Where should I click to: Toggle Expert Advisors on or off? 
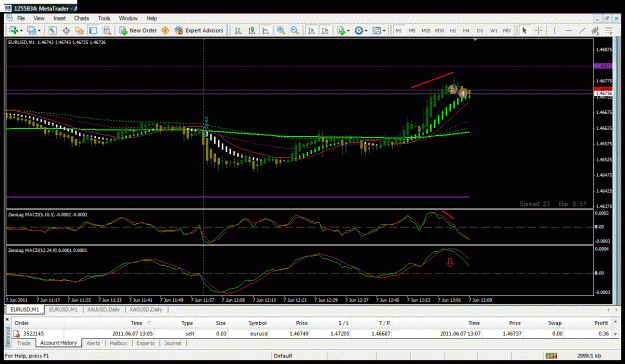(199, 30)
